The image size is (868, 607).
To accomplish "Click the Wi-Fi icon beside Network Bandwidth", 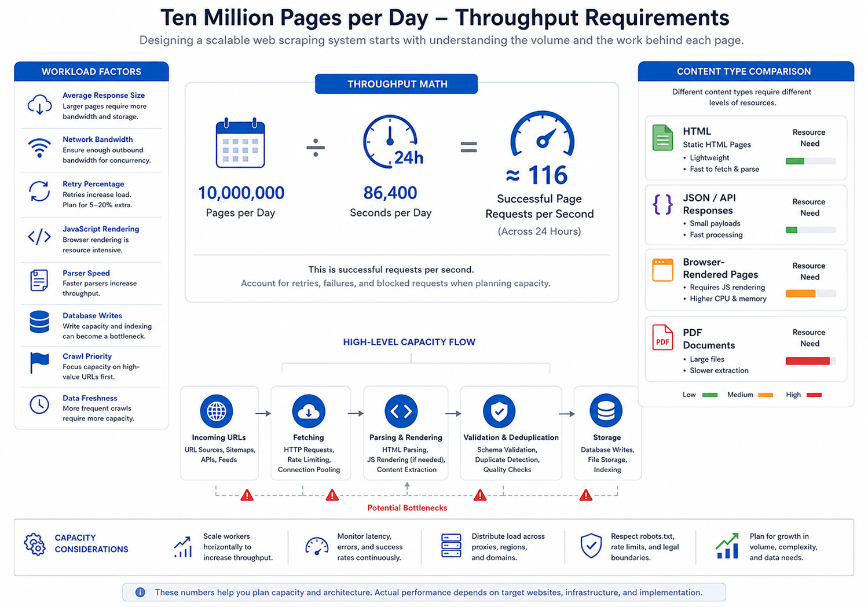I will coord(39,148).
